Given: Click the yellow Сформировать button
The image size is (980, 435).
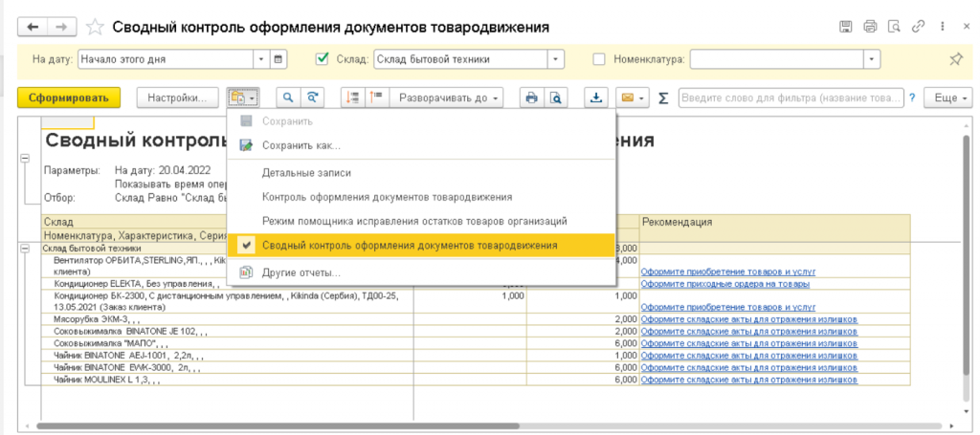Looking at the screenshot, I should [x=69, y=98].
